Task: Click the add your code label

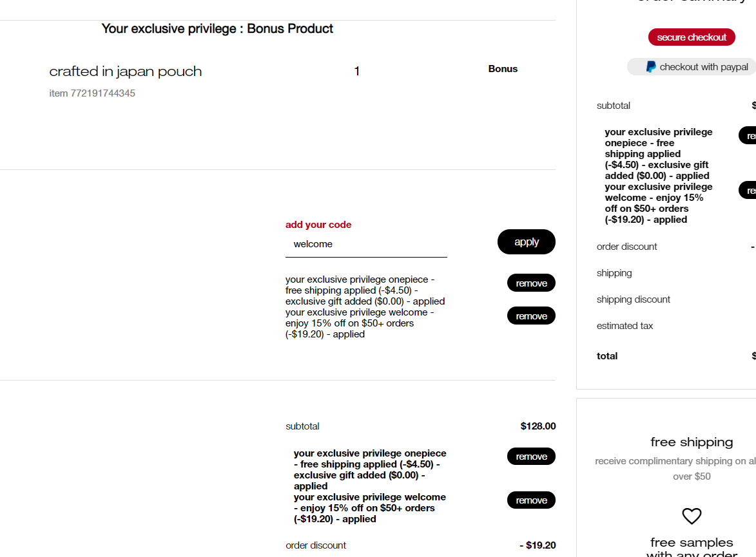Action: click(x=318, y=225)
